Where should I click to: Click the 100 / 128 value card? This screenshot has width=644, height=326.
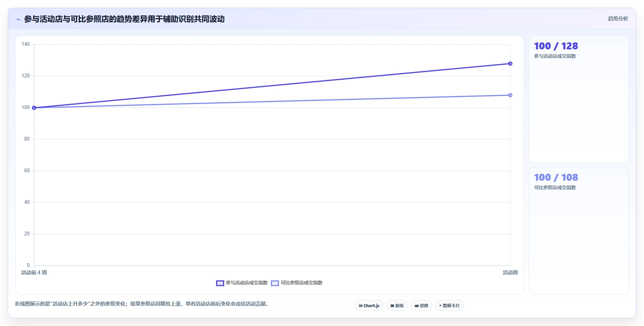click(578, 99)
